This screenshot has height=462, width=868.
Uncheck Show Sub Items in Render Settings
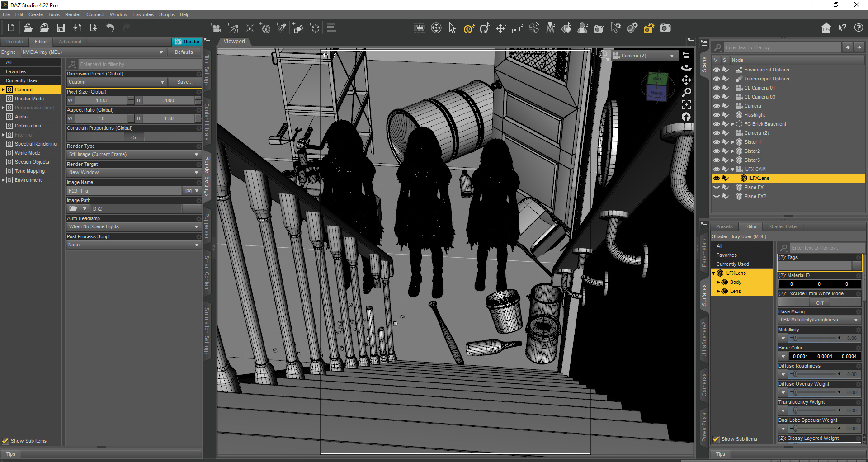(x=5, y=441)
